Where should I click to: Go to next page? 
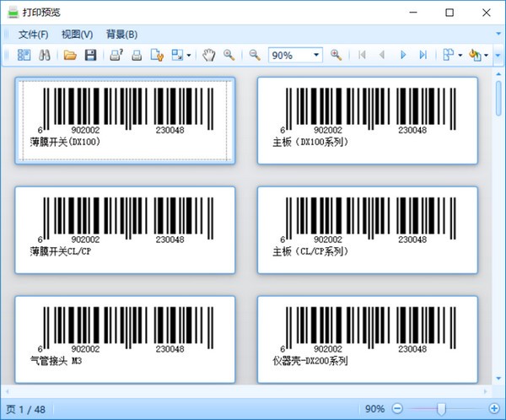(x=403, y=55)
